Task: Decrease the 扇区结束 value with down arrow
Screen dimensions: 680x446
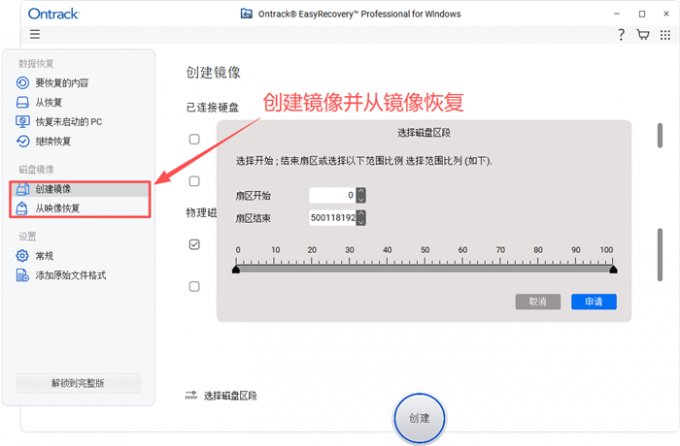Action: point(361,222)
